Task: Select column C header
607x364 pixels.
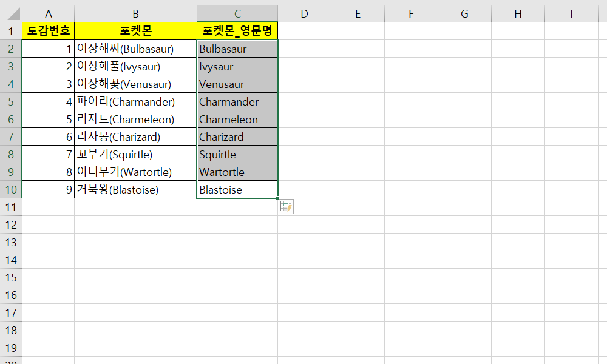Action: (x=237, y=14)
